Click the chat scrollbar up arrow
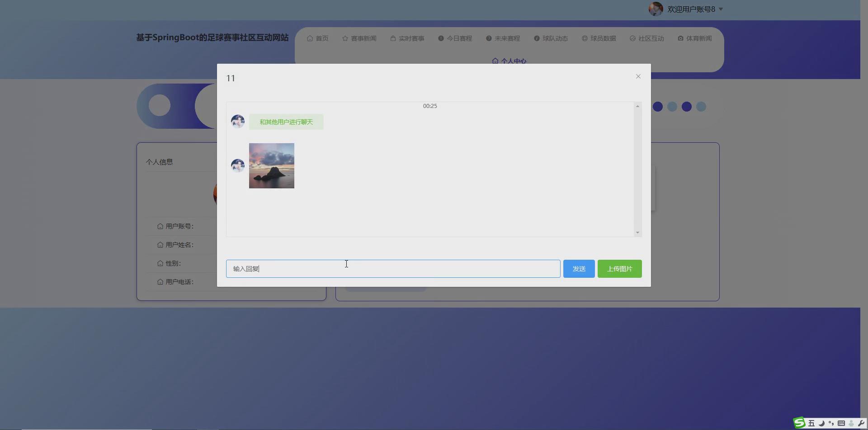Screen dimensions: 868x430 637,106
